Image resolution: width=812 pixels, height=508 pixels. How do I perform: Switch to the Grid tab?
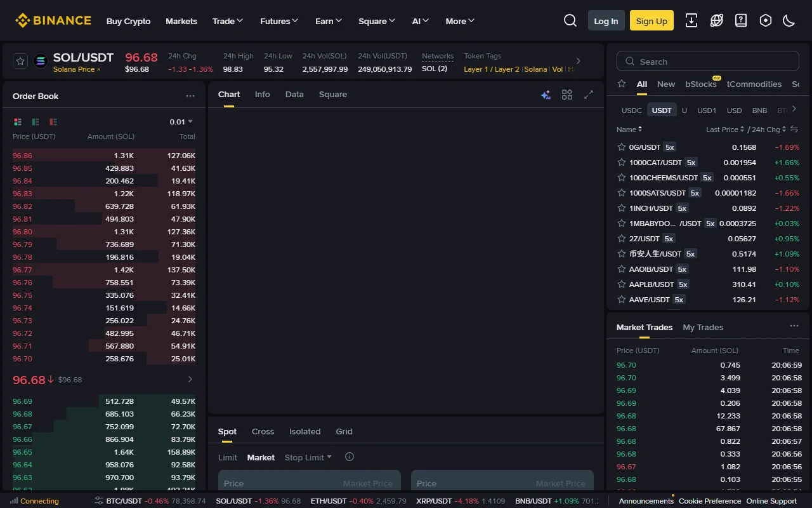pyautogui.click(x=344, y=431)
